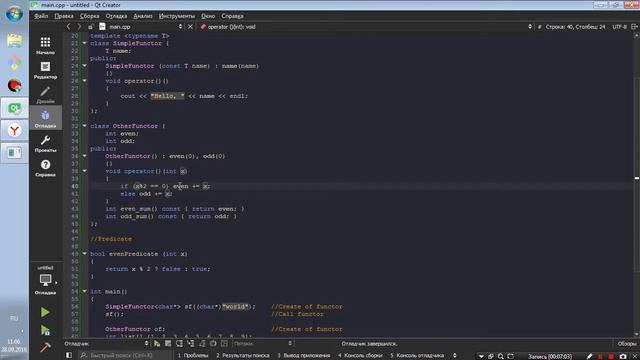The height and width of the screenshot is (360, 640).
Task: Open the Начало (Welcome) mode
Action: [45, 45]
